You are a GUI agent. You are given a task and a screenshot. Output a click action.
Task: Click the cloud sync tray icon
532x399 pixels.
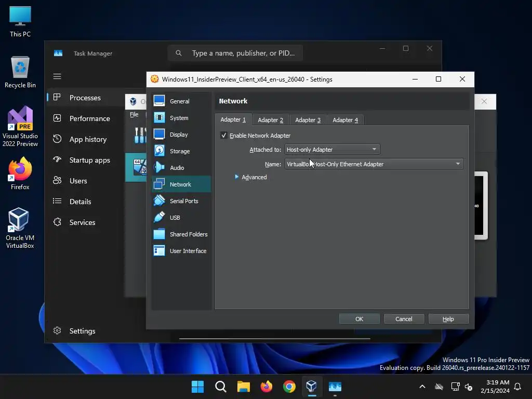[439, 387]
